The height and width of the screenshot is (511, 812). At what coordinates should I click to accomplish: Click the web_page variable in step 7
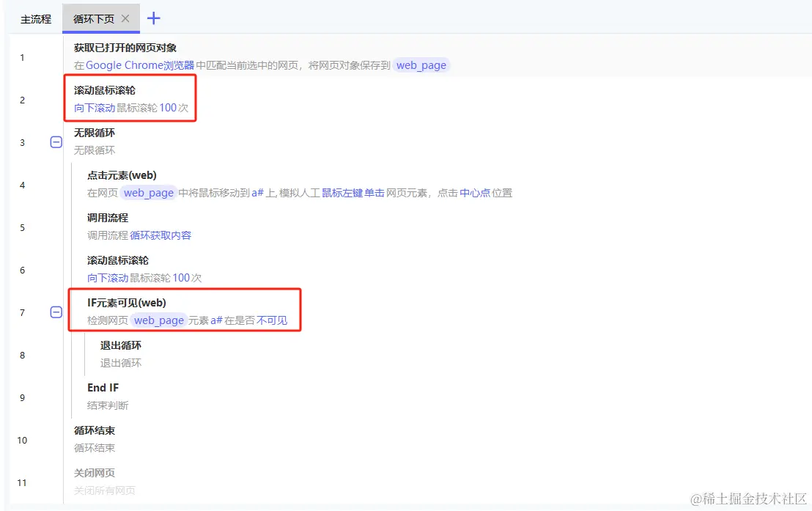tap(159, 320)
